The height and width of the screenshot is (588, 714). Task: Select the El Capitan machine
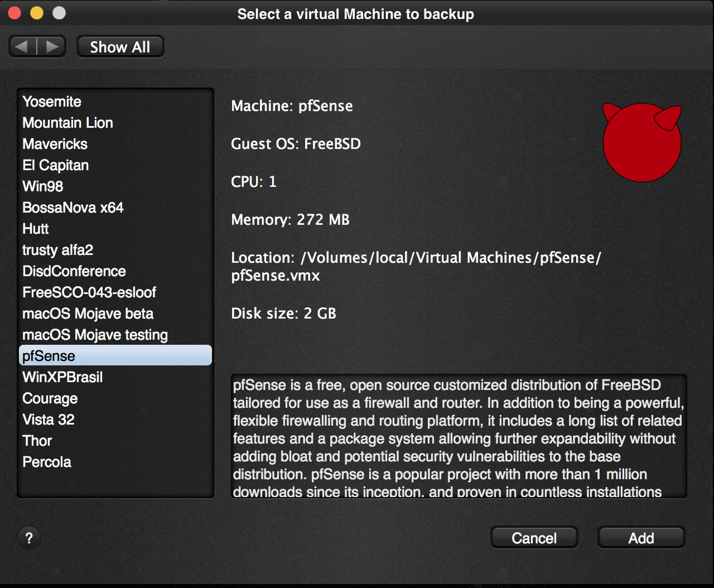point(115,165)
